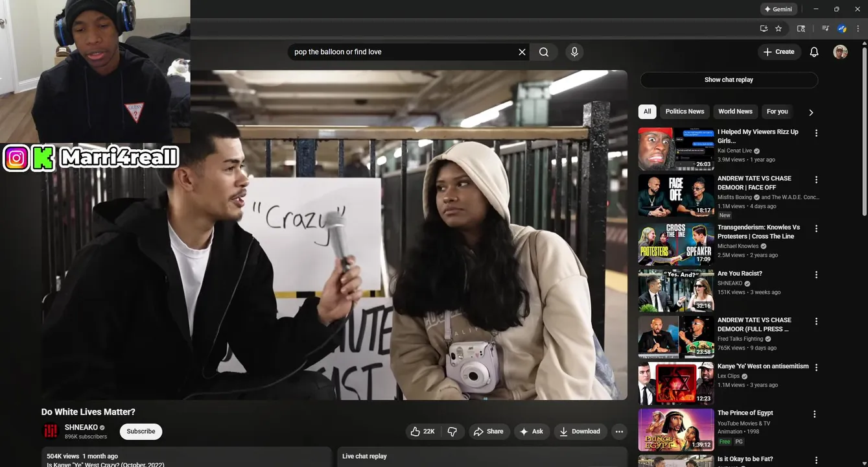Screen dimensions: 868x467
Task: Open the notifications bell
Action: 814,52
